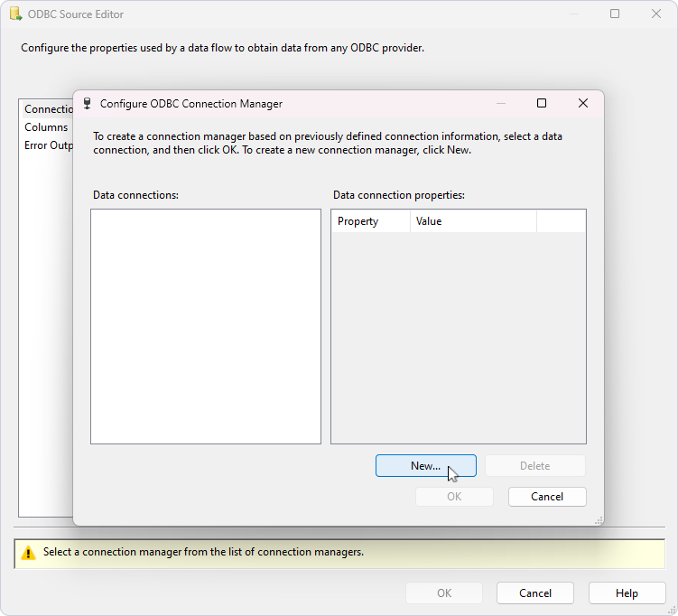Click inside the Data connections list box
This screenshot has width=678, height=616.
click(206, 326)
